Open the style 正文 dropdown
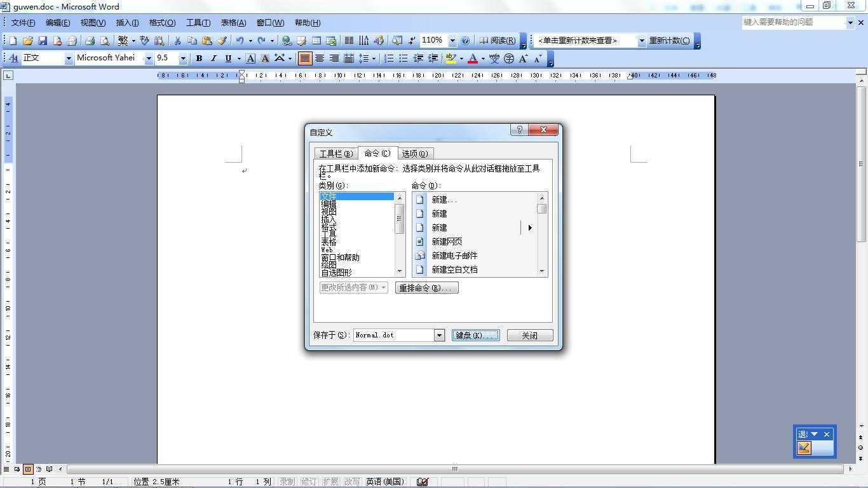This screenshot has height=488, width=868. [69, 58]
